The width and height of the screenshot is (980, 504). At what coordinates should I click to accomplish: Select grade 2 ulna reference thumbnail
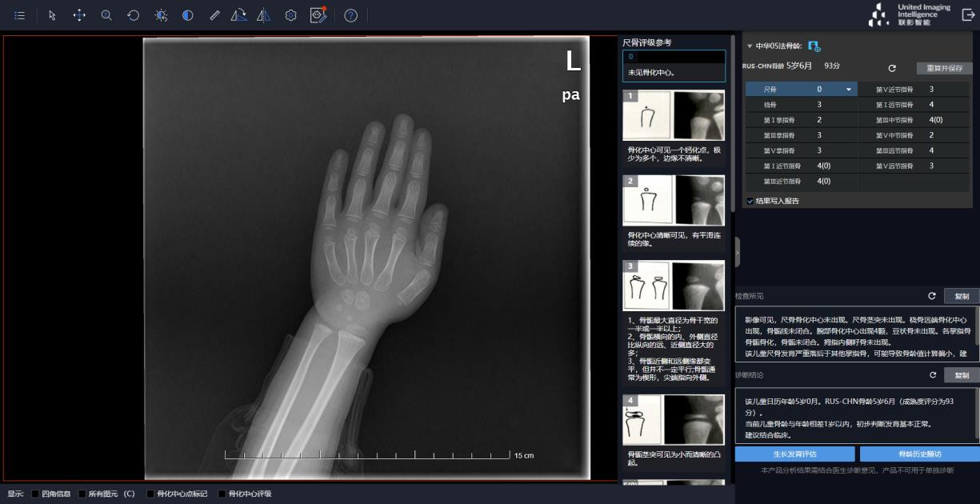tap(674, 200)
